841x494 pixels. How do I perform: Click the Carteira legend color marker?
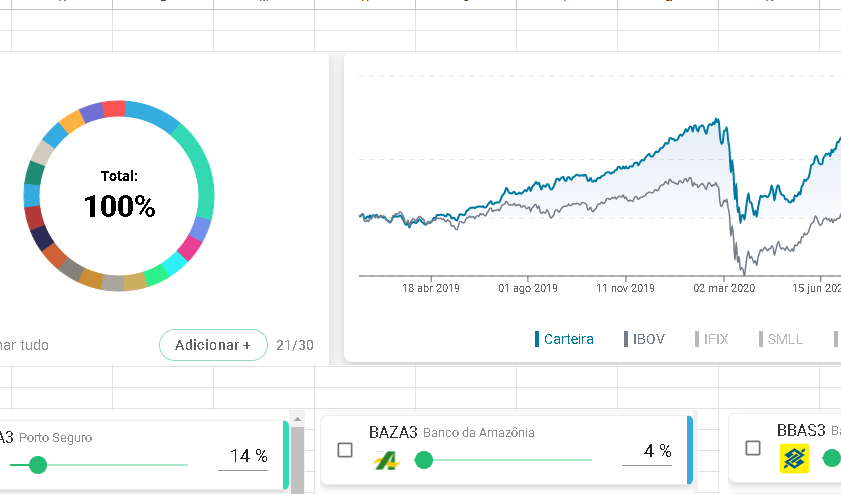pos(537,339)
